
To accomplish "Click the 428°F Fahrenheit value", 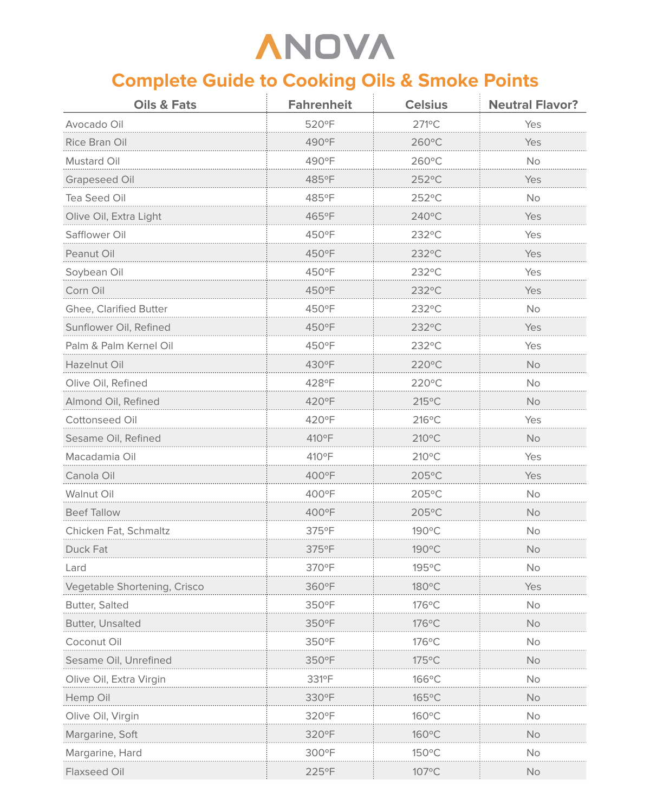I will 320,383.
